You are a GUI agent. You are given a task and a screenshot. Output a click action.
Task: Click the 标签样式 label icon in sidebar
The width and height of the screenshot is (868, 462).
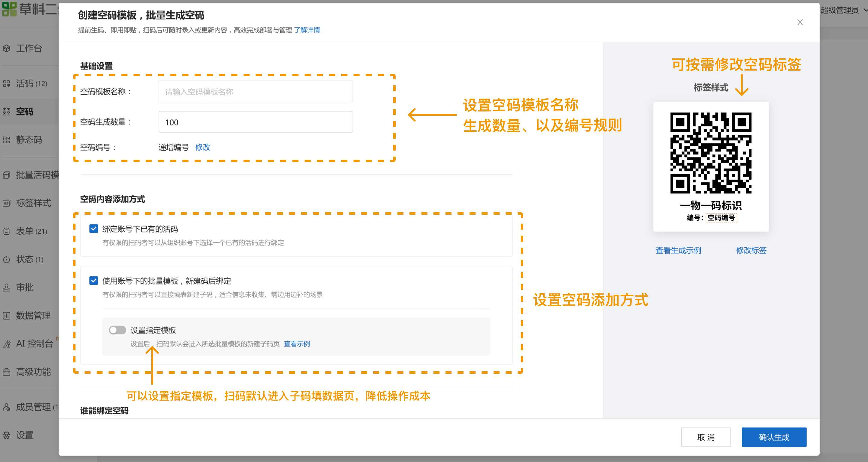tap(7, 203)
